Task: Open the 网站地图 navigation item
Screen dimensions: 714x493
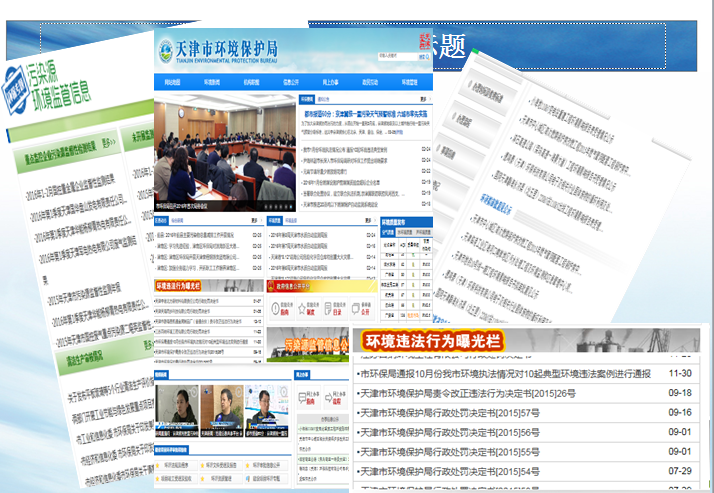Action: click(x=172, y=82)
